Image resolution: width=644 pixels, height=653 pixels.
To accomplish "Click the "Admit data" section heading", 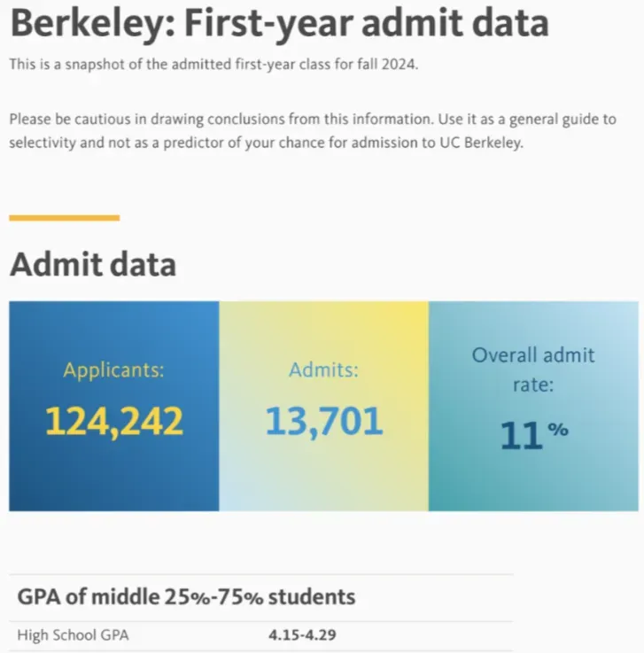I will tap(92, 264).
